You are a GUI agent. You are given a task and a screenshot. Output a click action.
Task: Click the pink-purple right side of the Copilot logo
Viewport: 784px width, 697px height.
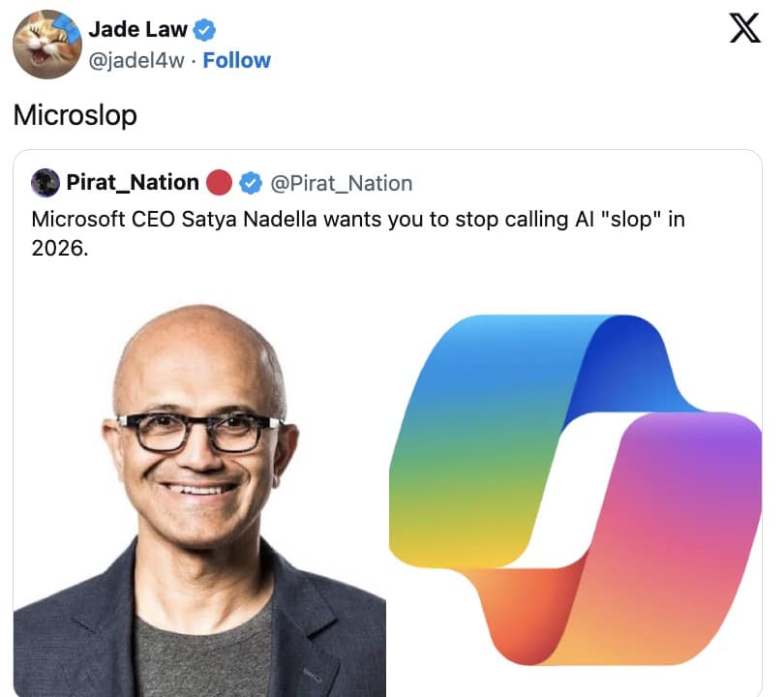[690, 490]
